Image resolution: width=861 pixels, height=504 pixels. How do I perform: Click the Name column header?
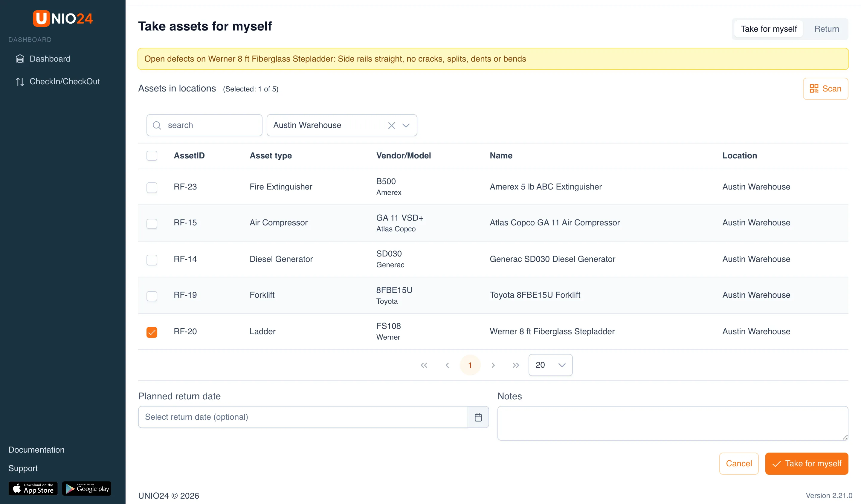coord(501,156)
